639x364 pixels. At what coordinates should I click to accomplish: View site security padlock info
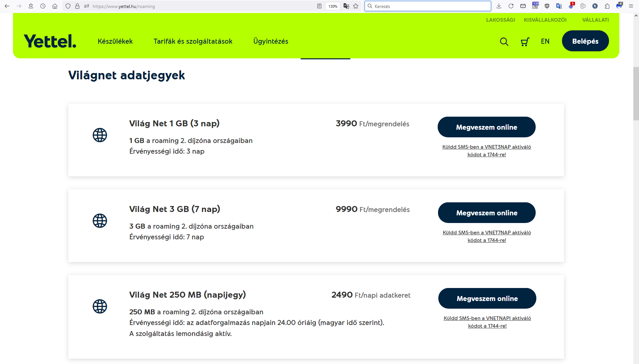(77, 6)
